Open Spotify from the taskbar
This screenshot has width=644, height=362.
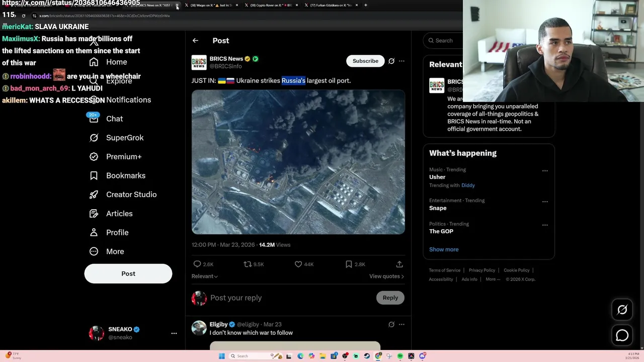[400, 356]
